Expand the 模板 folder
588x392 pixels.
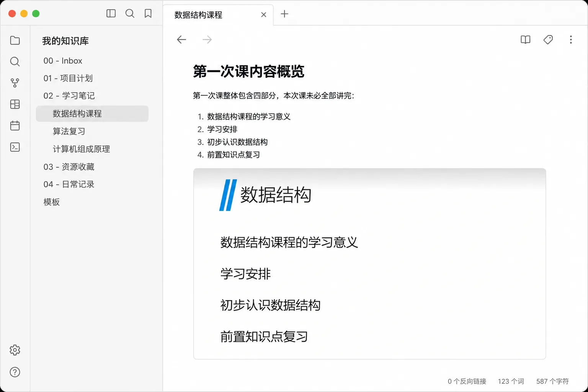point(52,202)
